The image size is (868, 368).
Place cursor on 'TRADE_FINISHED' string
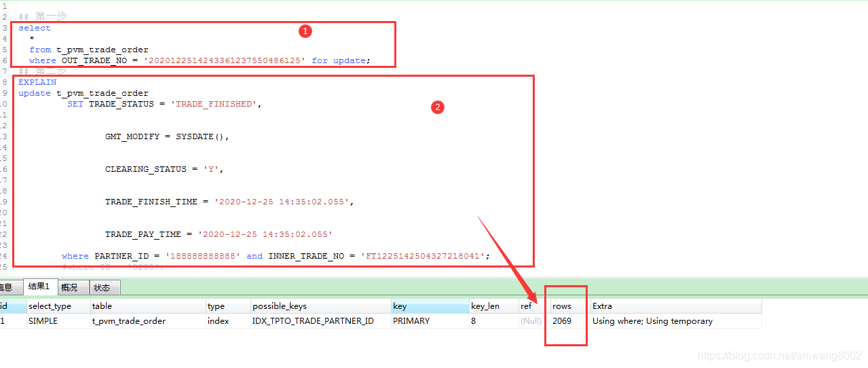click(x=215, y=104)
